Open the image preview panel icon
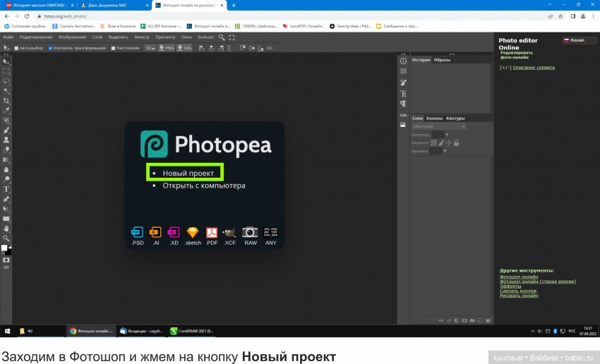This screenshot has width=600, height=364. [403, 125]
